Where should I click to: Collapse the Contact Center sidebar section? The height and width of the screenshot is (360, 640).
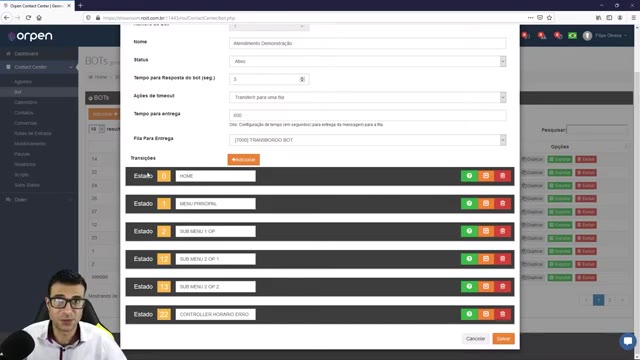point(39,67)
